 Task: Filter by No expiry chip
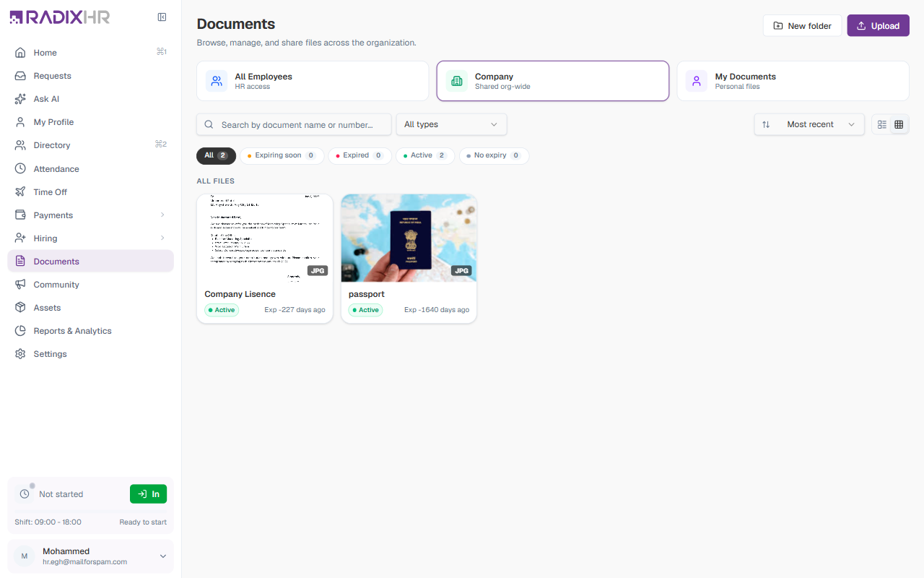pos(494,155)
